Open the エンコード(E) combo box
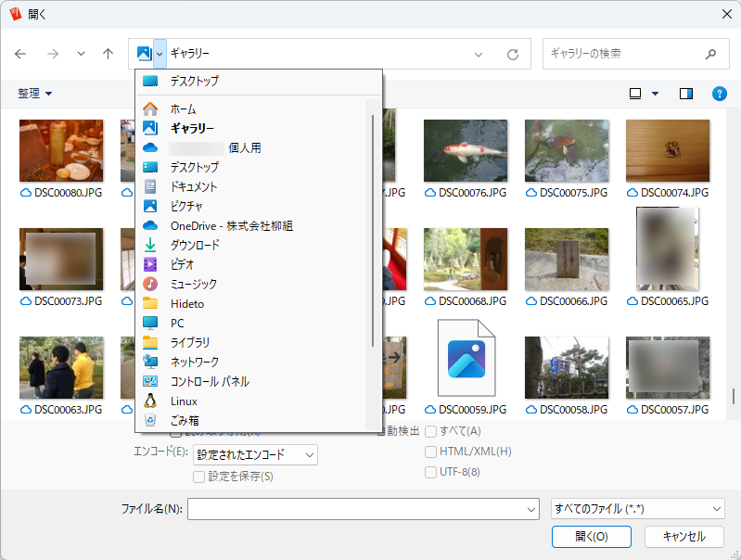 (x=255, y=454)
